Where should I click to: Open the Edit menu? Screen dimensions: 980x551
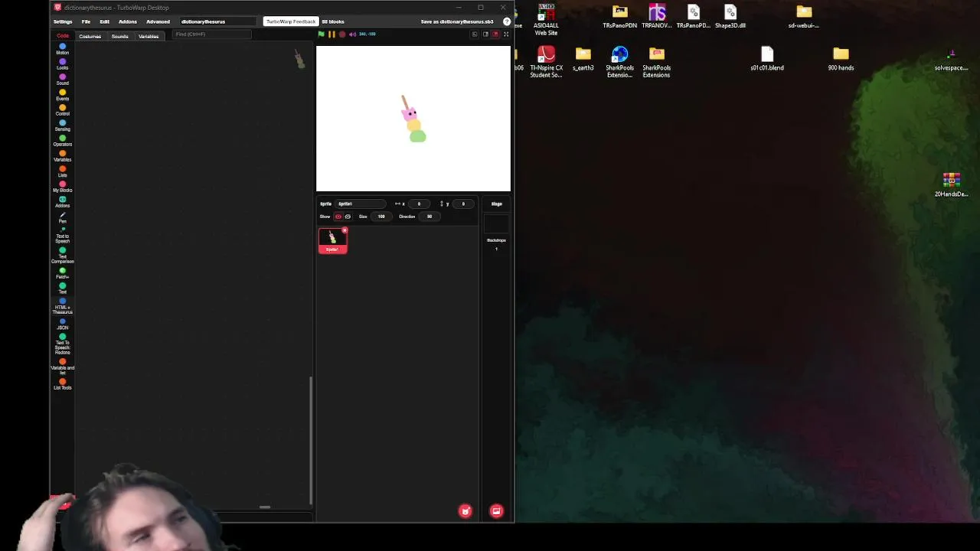[x=104, y=21]
